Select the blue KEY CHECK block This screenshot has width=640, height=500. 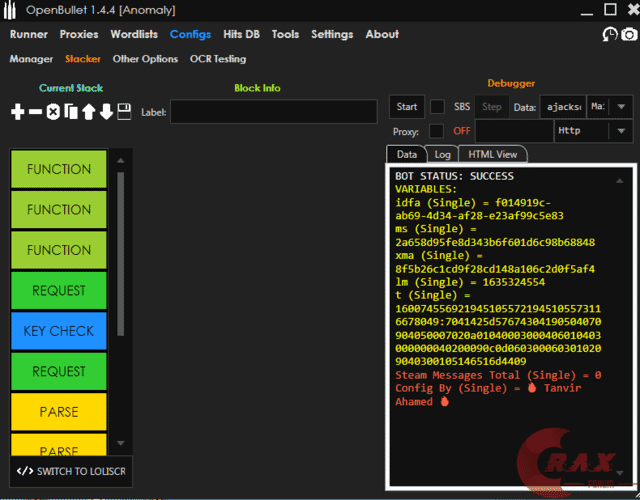59,331
